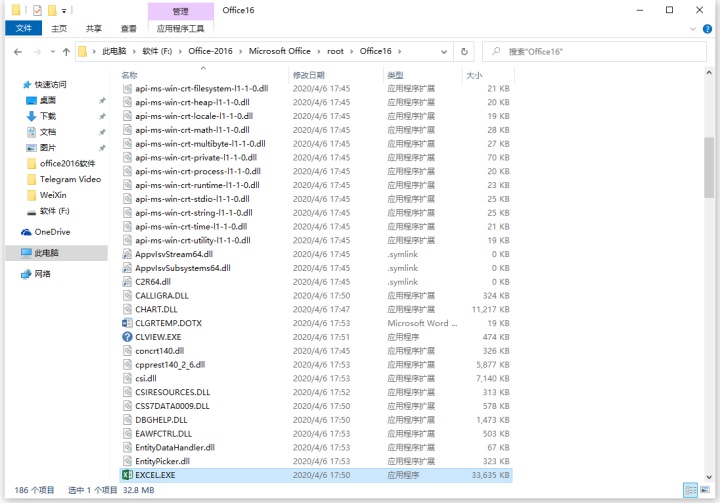Click the file icon of csi.dll
Image resolution: width=720 pixels, height=503 pixels.
tap(127, 378)
